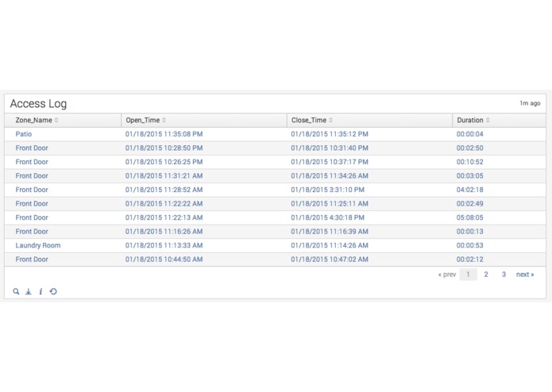This screenshot has width=552, height=392.
Task: Click open time 01/18/2015 11:31:21 AM
Action: coord(164,176)
